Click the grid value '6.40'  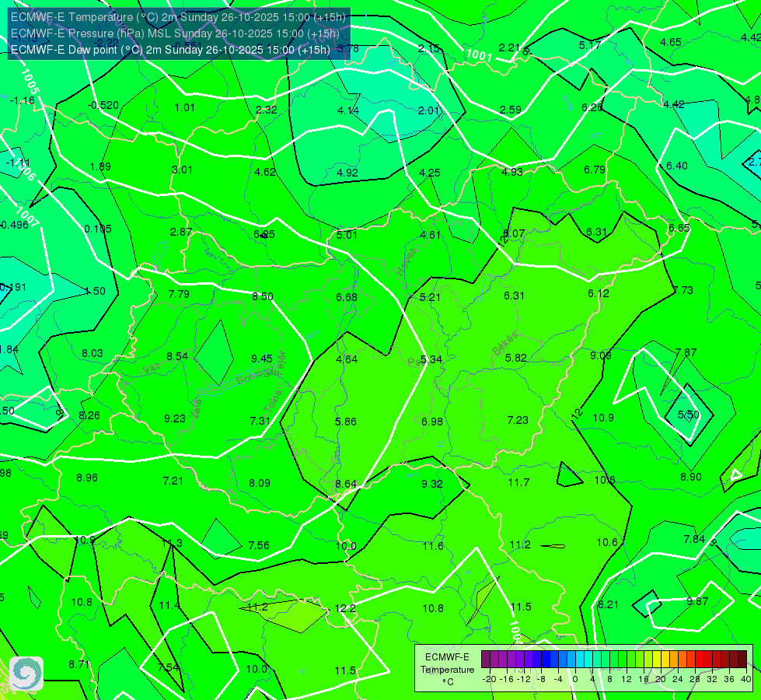tap(676, 166)
